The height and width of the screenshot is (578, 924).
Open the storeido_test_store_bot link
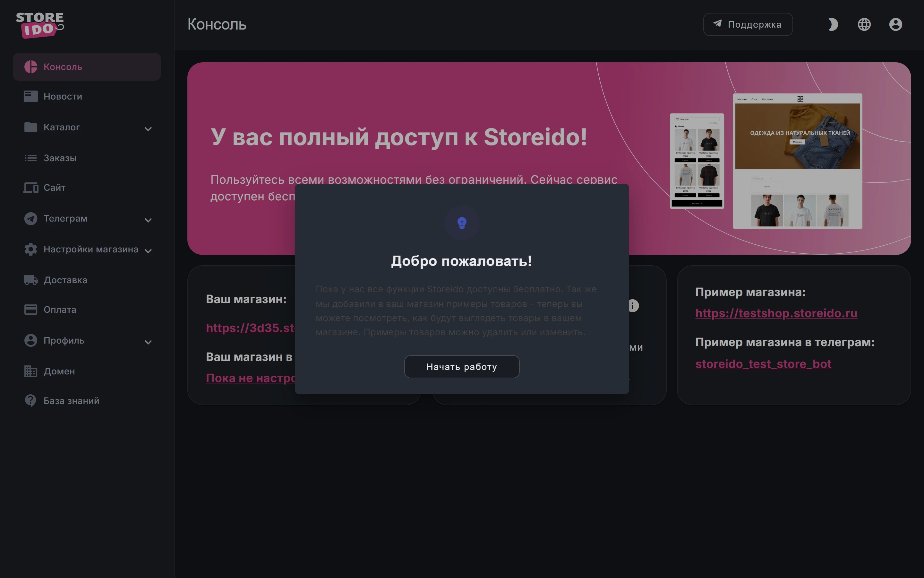pos(763,364)
